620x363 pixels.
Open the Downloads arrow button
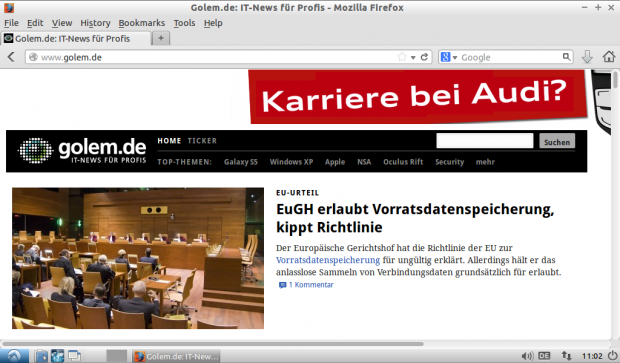587,57
